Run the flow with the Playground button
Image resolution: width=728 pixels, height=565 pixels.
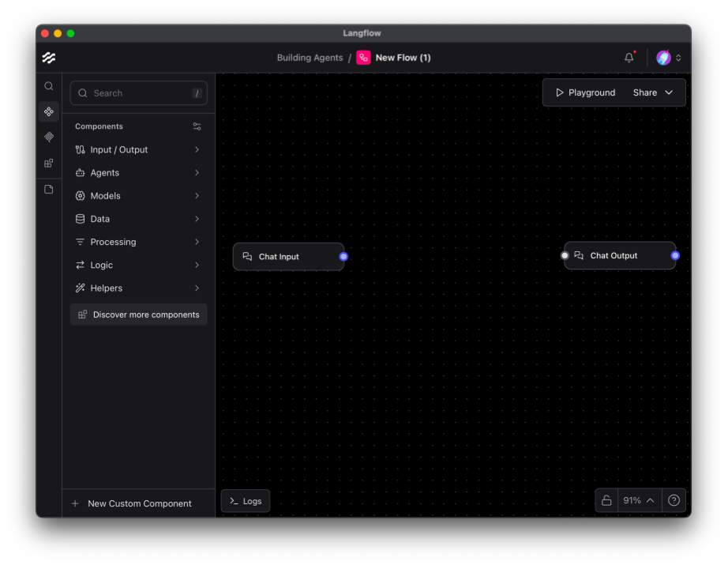[584, 92]
